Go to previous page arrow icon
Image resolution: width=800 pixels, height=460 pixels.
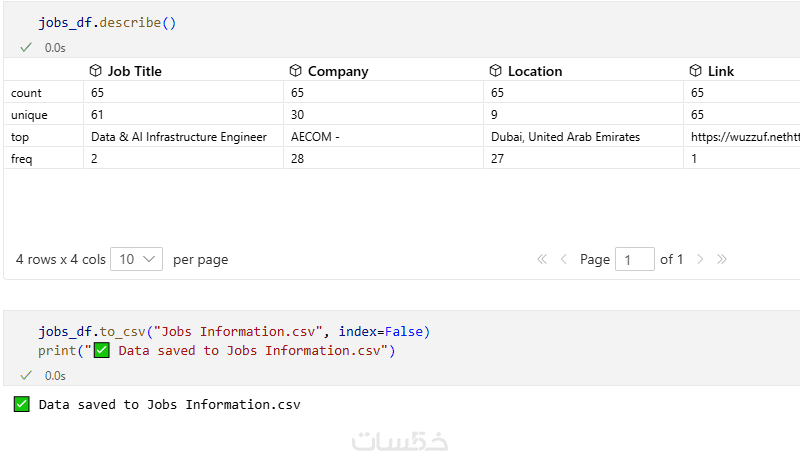click(563, 259)
